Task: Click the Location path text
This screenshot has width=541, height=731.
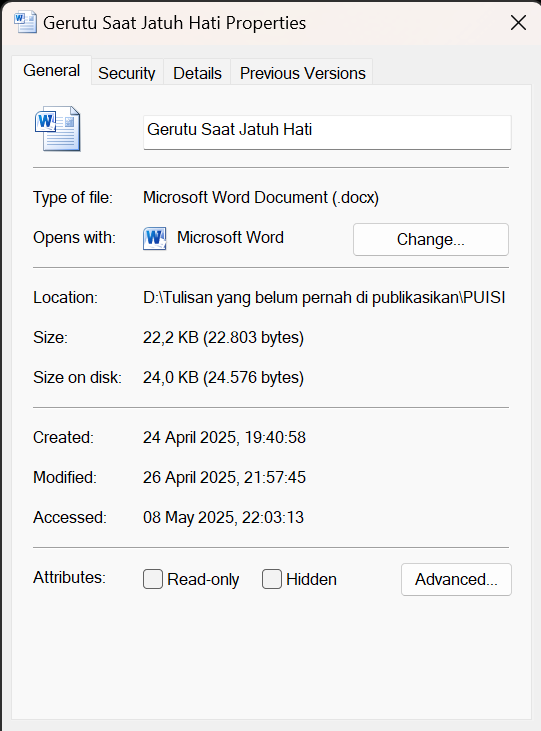Action: [x=324, y=297]
